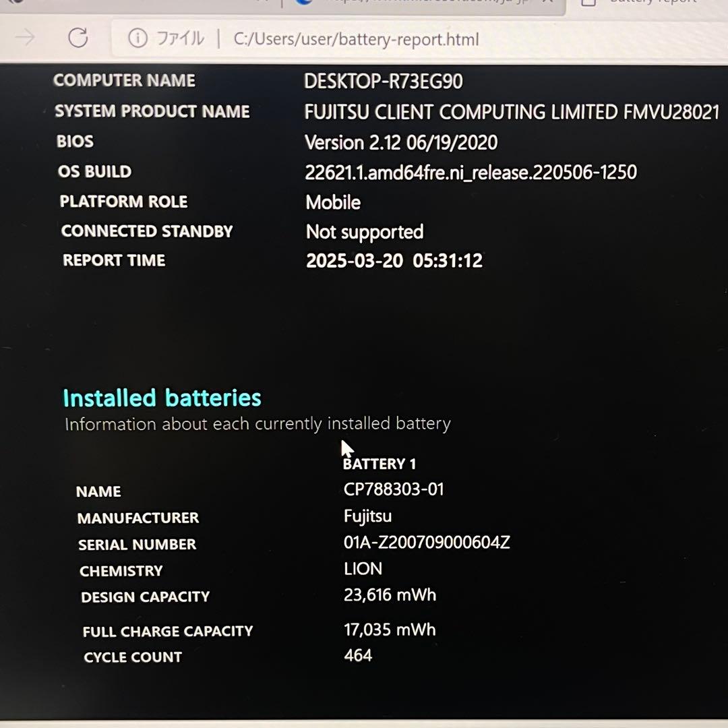Select the Not supported standby value
Image resolution: width=728 pixels, height=728 pixels.
pyautogui.click(x=365, y=232)
